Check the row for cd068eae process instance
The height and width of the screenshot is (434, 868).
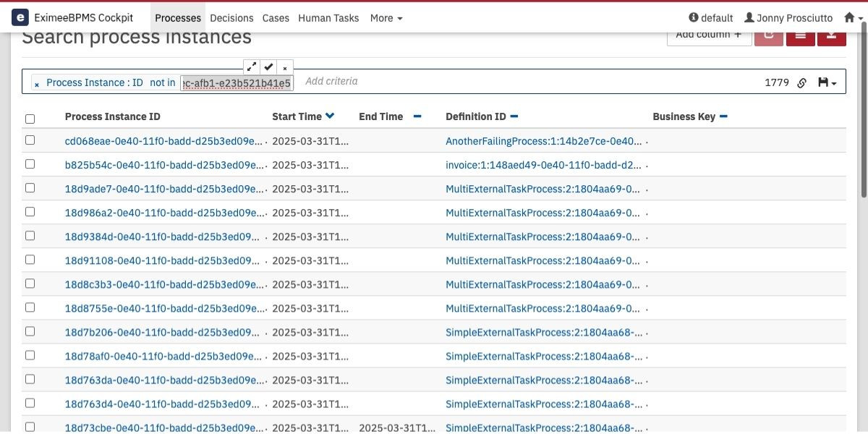pos(30,140)
